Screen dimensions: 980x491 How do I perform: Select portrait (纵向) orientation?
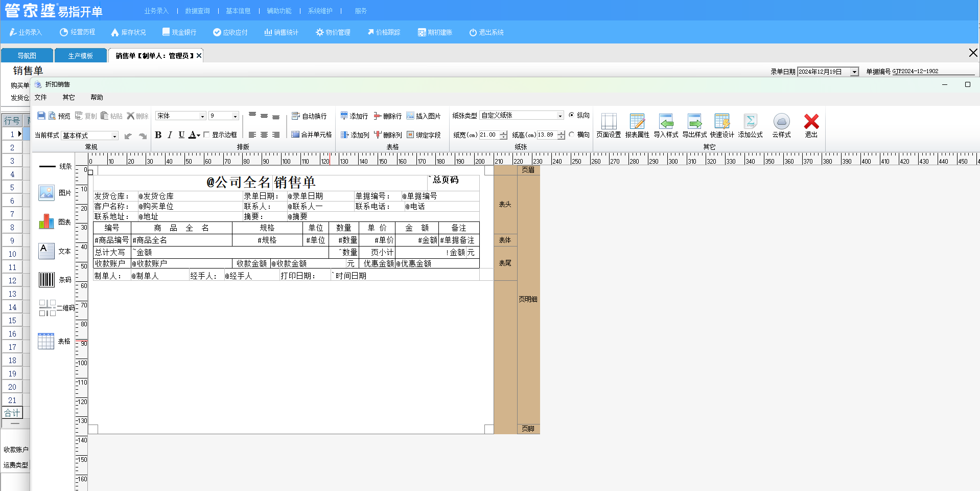(x=571, y=115)
